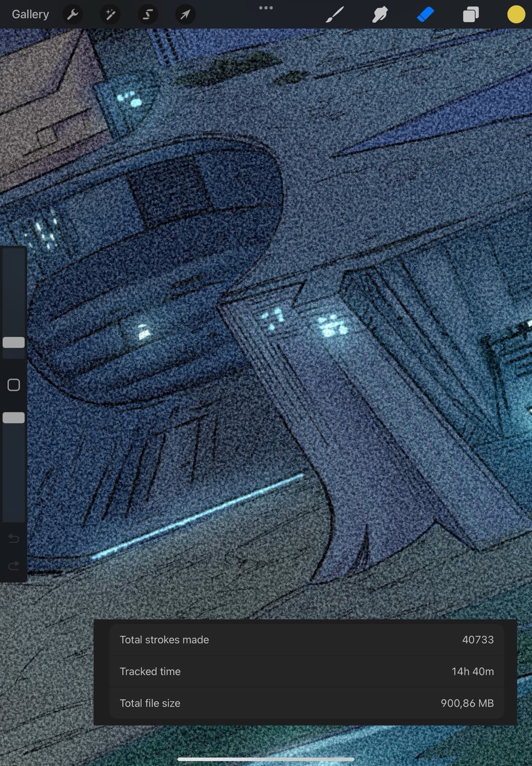Select the Paint brush tool
The width and height of the screenshot is (532, 766).
coord(335,15)
